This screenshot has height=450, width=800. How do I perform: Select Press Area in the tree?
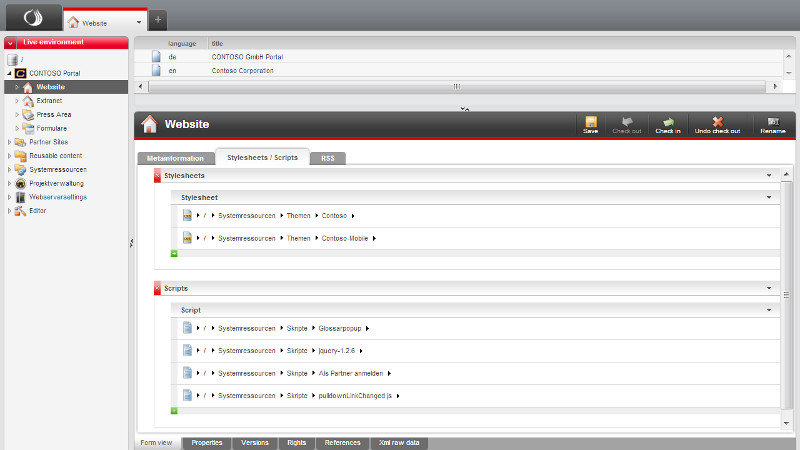point(53,115)
